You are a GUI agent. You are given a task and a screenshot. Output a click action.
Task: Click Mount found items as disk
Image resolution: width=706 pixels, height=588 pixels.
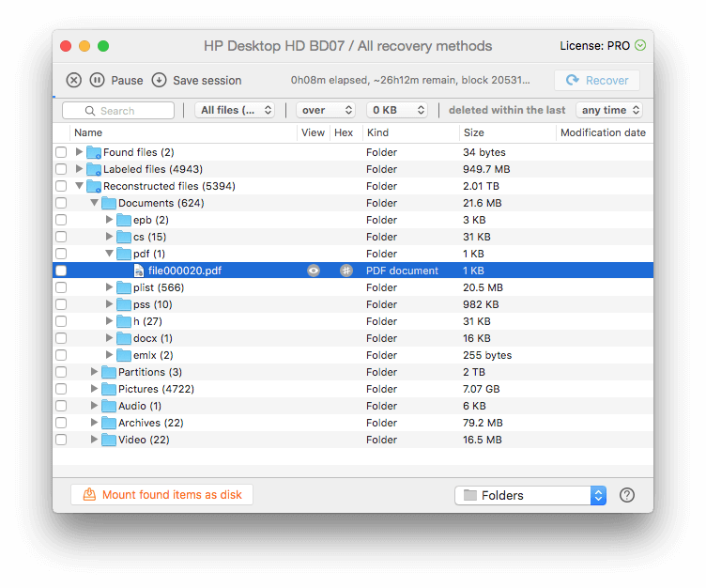[161, 495]
